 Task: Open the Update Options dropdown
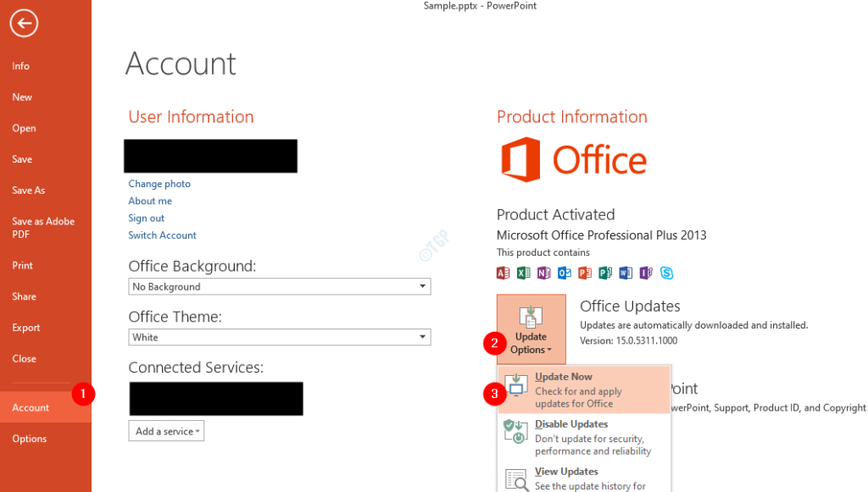[x=531, y=329]
